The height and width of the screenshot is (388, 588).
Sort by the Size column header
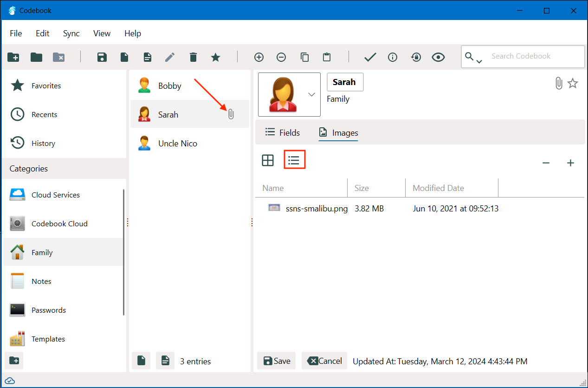click(x=376, y=188)
